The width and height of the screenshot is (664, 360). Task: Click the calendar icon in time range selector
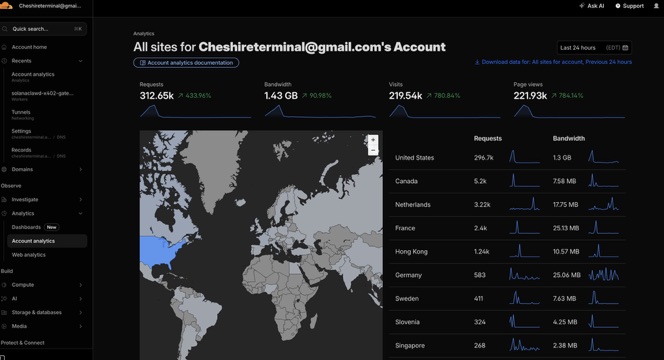[625, 48]
